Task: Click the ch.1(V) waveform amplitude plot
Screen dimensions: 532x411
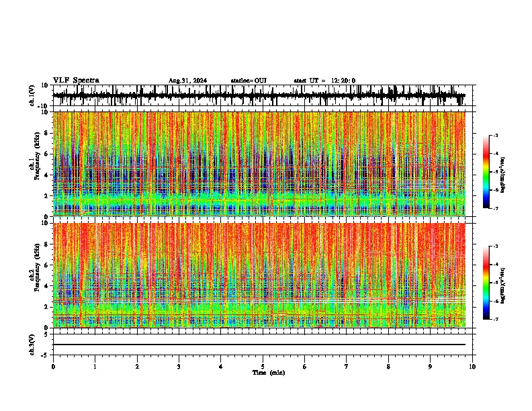Action: 262,95
